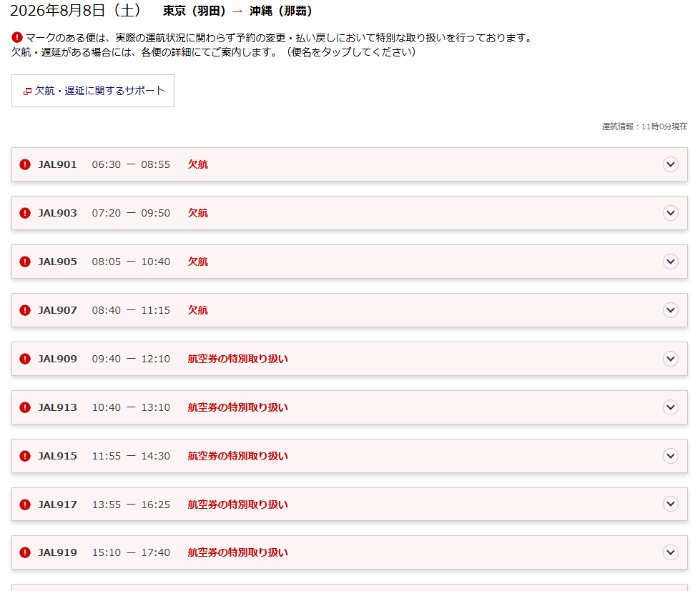Click the 沖縄（那覇） destination label
This screenshot has height=591, width=700.
281,11
